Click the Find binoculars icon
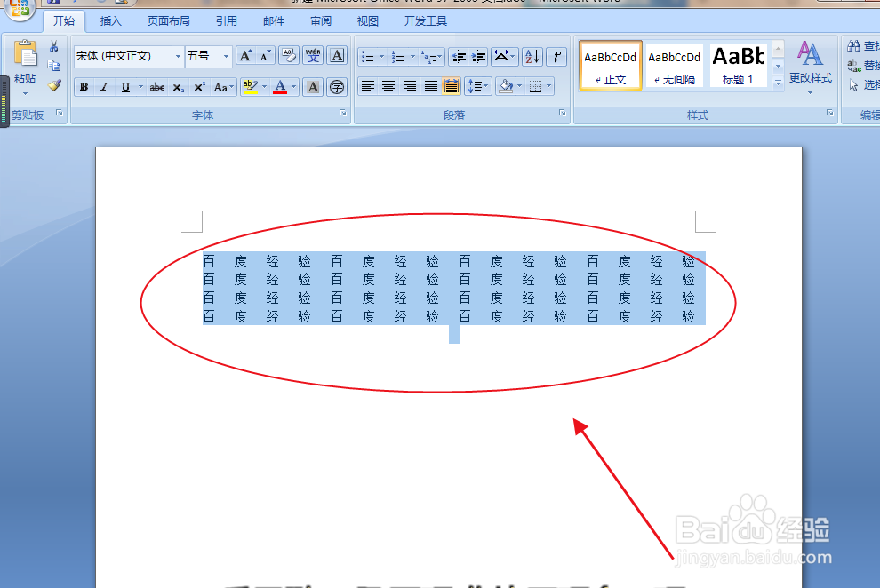This screenshot has height=588, width=880. coord(853,46)
